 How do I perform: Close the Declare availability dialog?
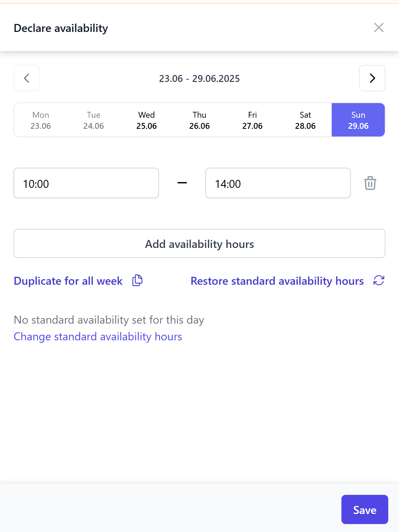tap(379, 28)
